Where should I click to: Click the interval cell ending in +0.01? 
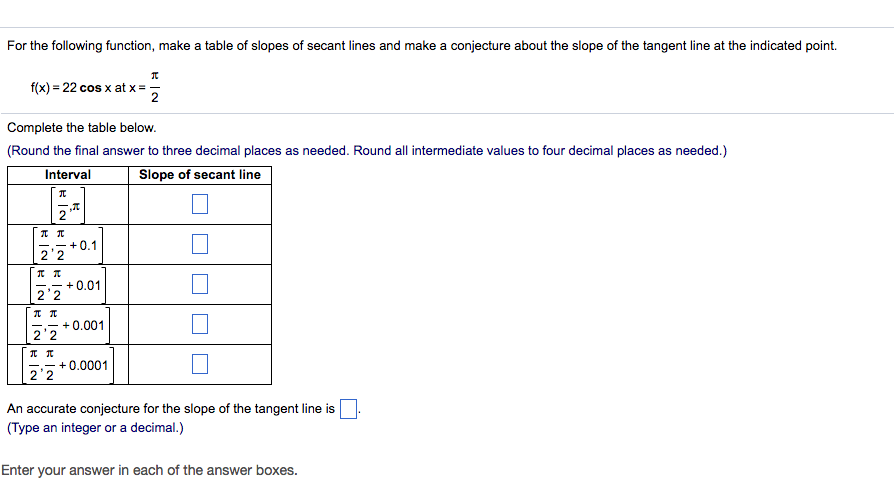tap(67, 285)
